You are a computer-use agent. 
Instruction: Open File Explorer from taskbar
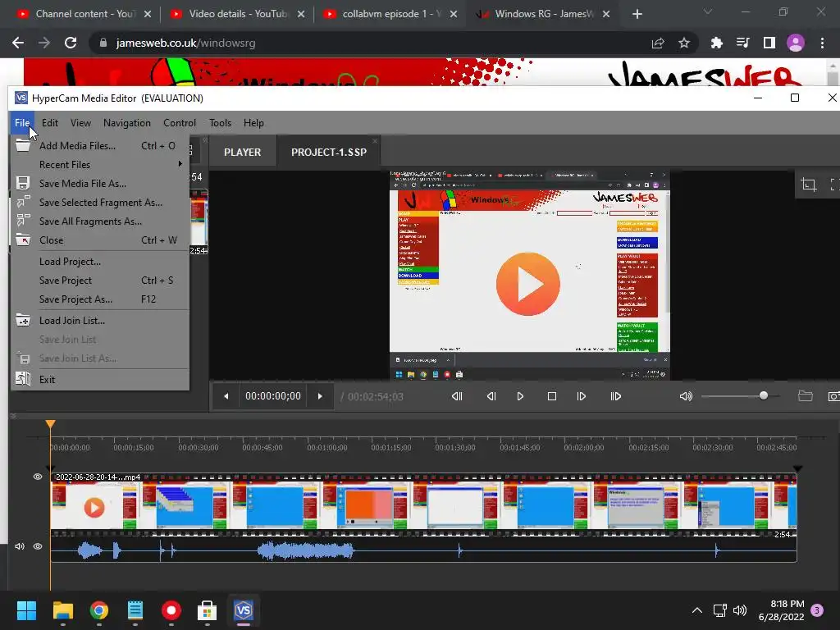(62, 610)
